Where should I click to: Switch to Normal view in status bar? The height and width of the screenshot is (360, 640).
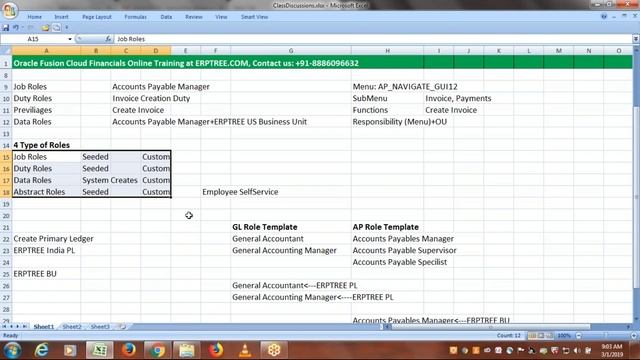pyautogui.click(x=532, y=336)
